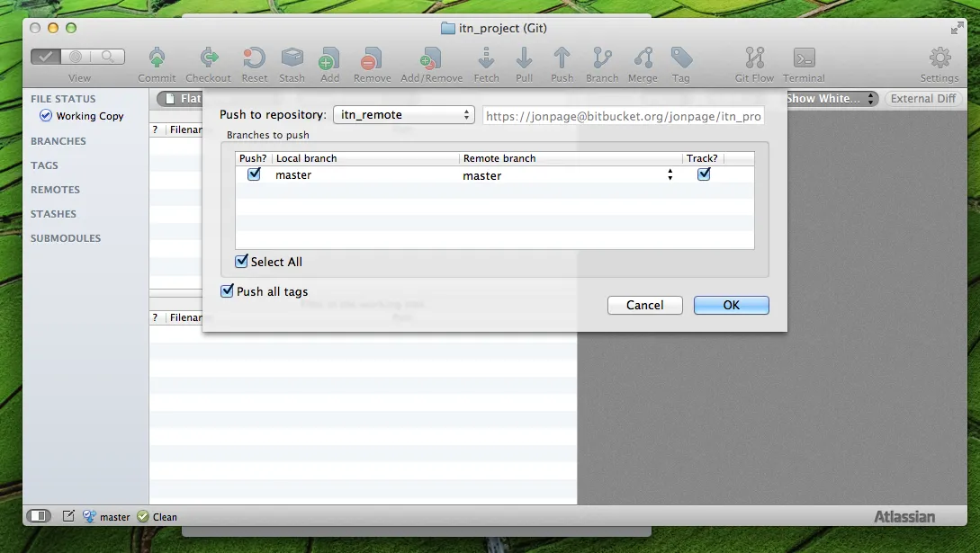Viewport: 980px width, 553px height.
Task: Toggle the Select All checkbox
Action: [241, 261]
